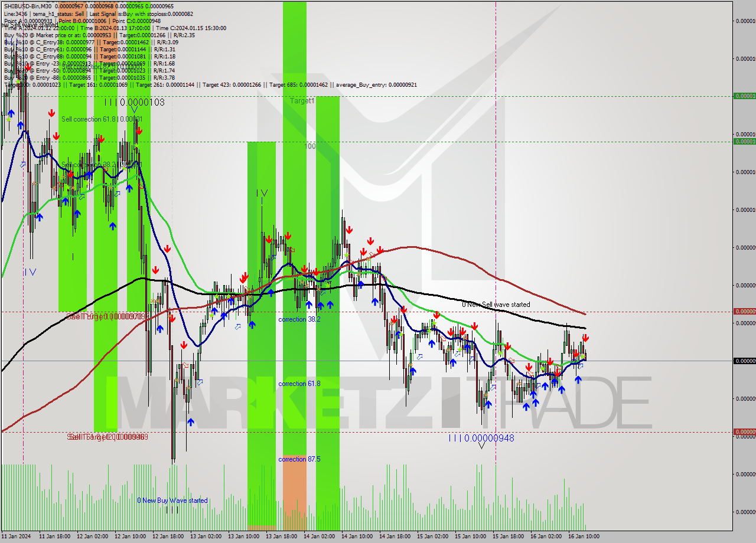Click the '16 Jan 02:00' time label
This screenshot has width=756, height=543.
coord(547,537)
